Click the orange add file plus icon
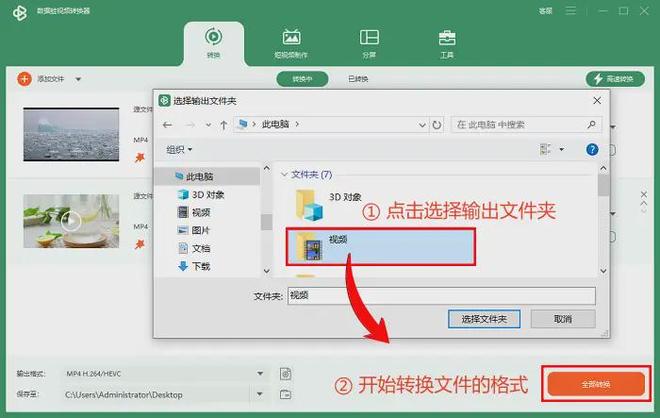Screen dimensions: 660x418 pyautogui.click(x=24, y=79)
